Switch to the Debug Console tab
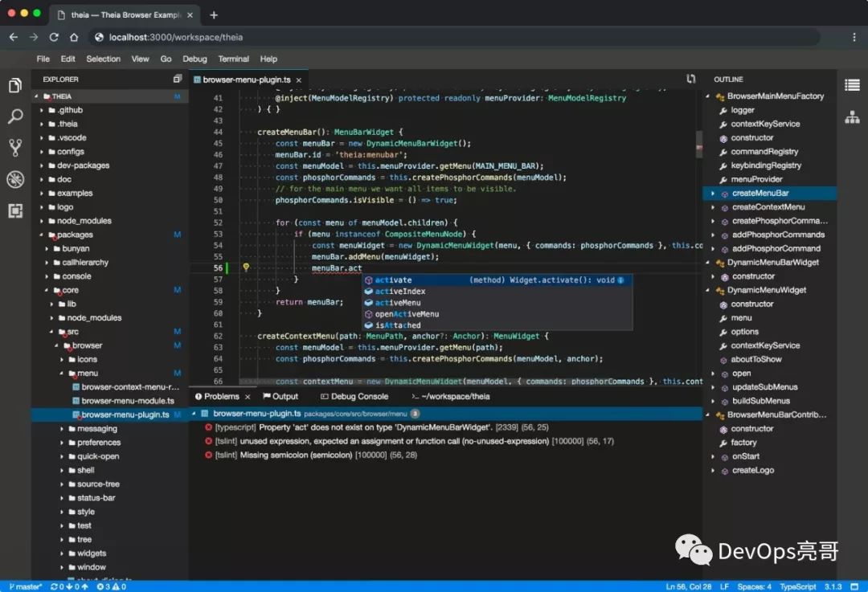This screenshot has height=592, width=868. pyautogui.click(x=359, y=397)
